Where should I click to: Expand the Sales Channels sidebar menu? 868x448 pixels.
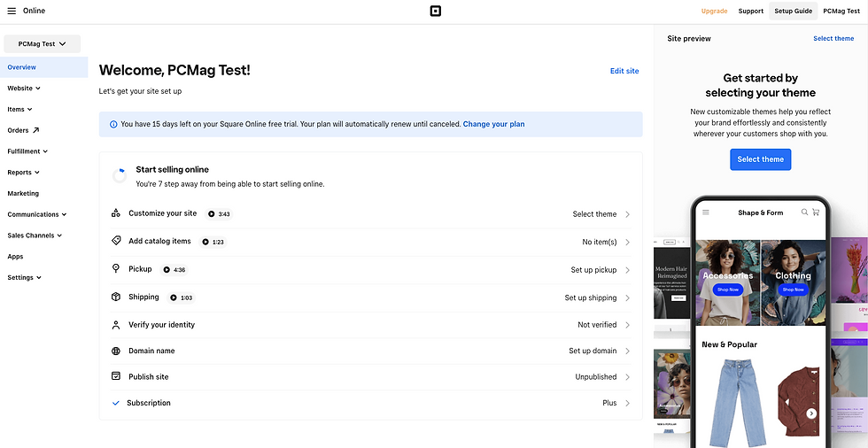click(35, 235)
